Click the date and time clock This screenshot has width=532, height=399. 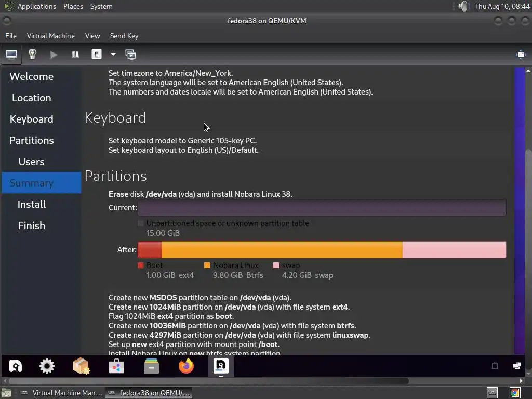coord(502,6)
